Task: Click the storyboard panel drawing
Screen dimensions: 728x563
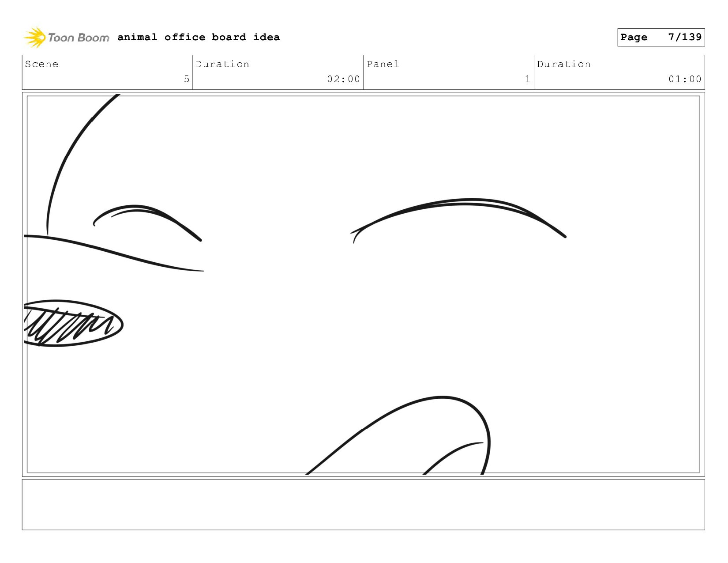Action: [x=363, y=284]
